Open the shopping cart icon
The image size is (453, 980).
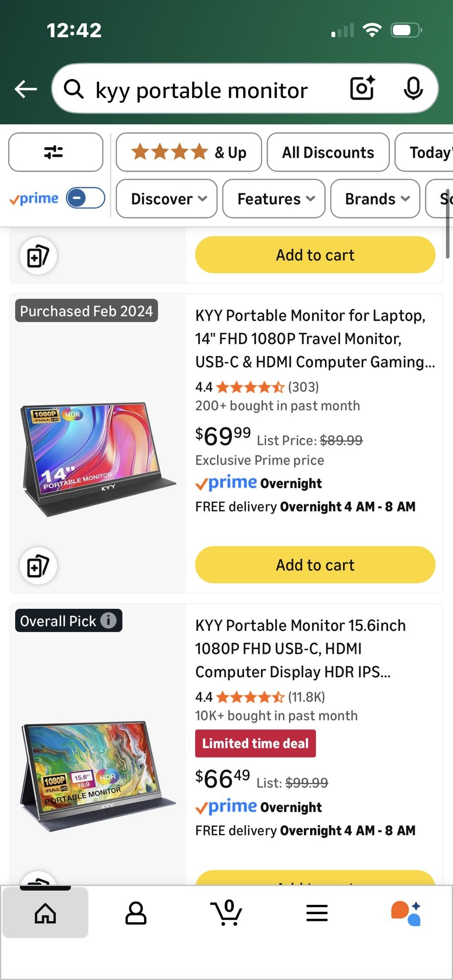[x=226, y=913]
